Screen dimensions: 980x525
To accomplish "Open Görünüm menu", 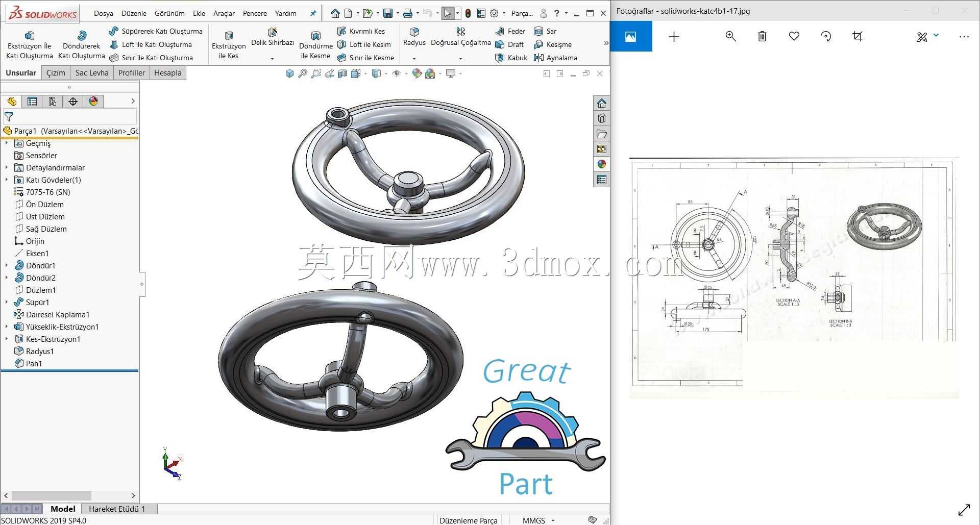I will [x=169, y=13].
